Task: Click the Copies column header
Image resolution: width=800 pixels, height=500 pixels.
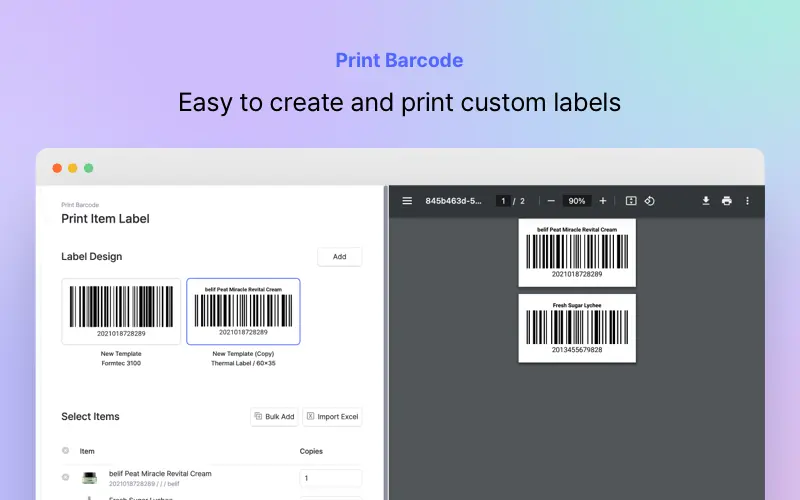Action: point(311,451)
